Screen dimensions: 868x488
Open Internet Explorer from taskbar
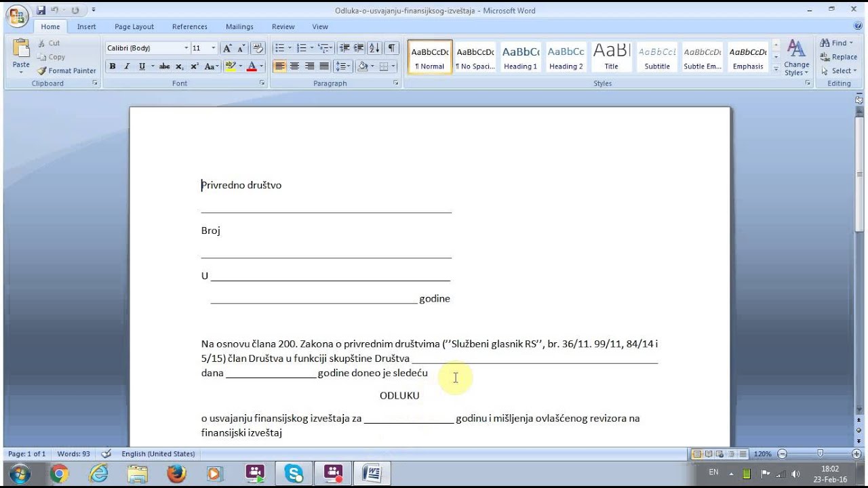pyautogui.click(x=98, y=474)
